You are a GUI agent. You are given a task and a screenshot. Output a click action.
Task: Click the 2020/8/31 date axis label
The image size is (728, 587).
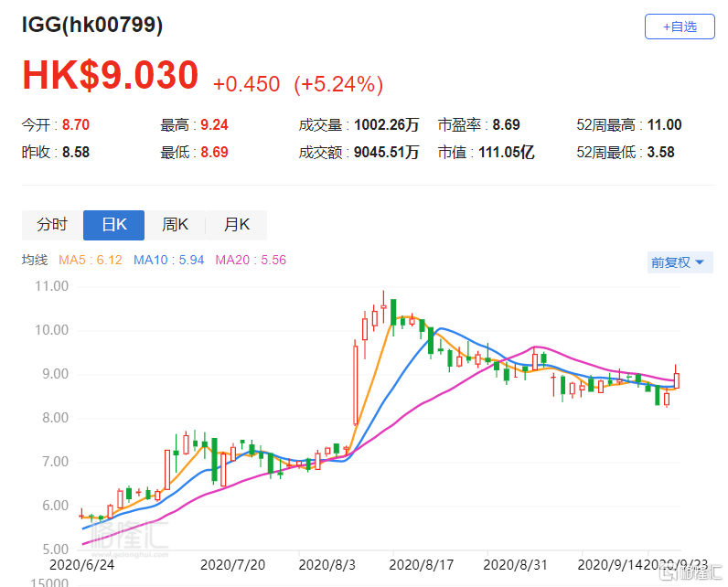(x=515, y=565)
